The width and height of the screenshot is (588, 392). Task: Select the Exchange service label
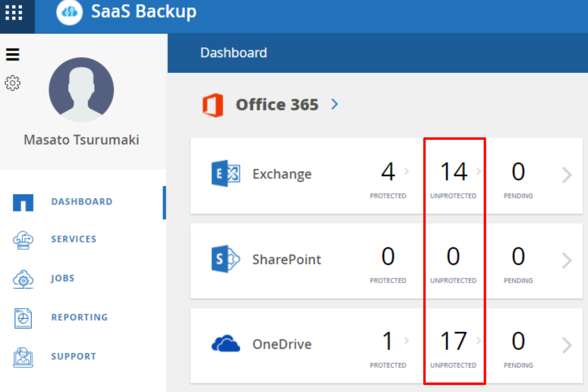click(x=282, y=174)
